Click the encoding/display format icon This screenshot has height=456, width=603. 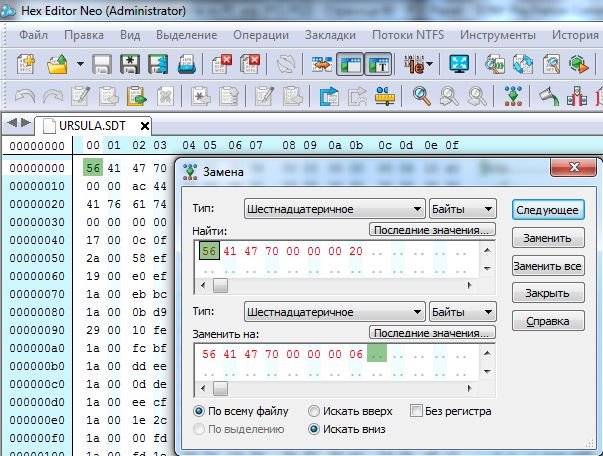pos(414,64)
